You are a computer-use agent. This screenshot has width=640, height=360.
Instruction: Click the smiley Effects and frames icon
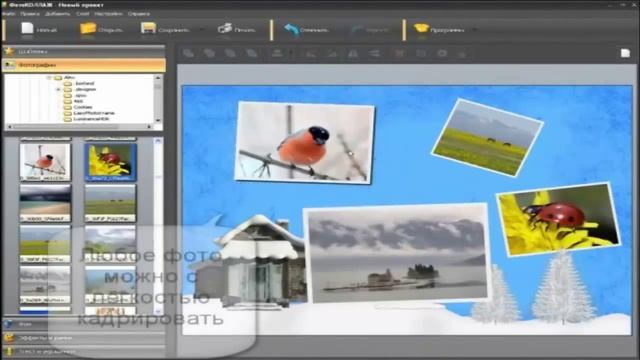pyautogui.click(x=9, y=338)
